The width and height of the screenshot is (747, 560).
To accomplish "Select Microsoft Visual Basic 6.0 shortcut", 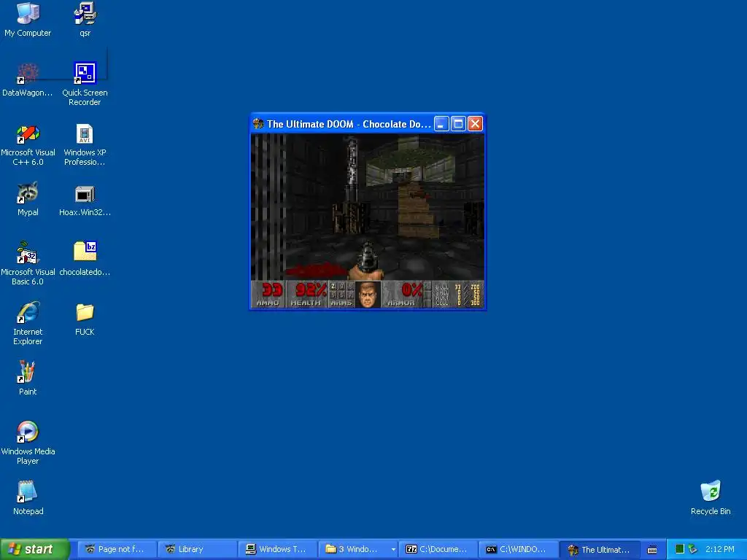I will pyautogui.click(x=28, y=263).
